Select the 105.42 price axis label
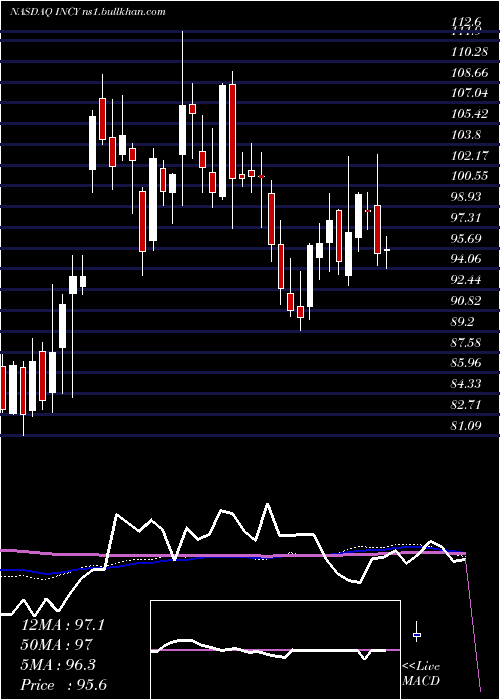Image resolution: width=500 pixels, height=700 pixels. tap(469, 114)
